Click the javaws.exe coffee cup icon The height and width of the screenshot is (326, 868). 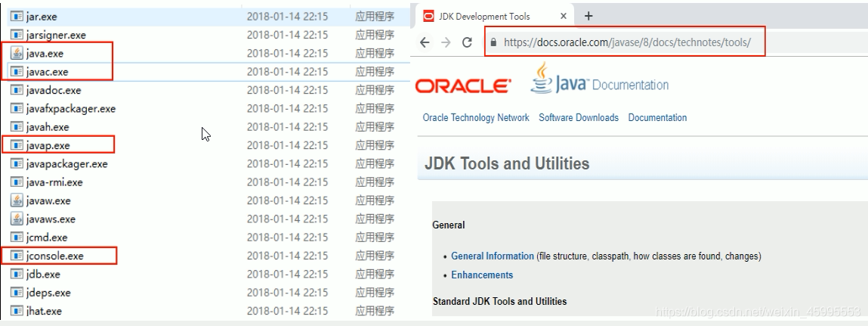pos(17,219)
